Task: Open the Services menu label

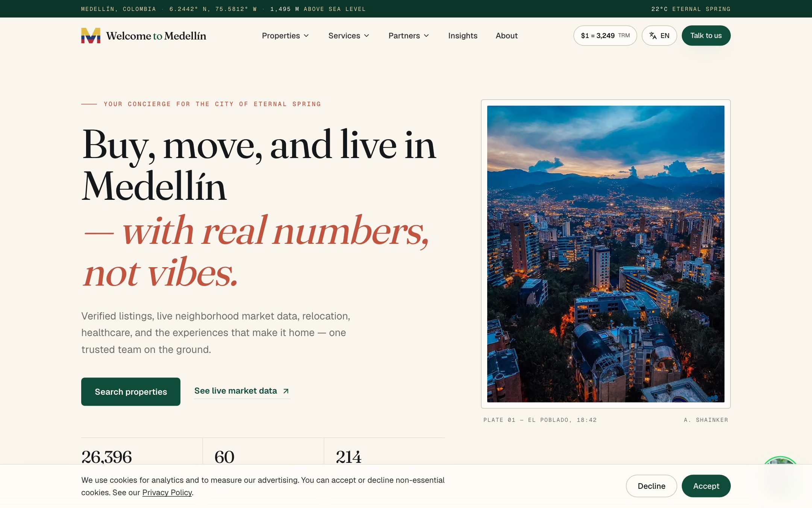Action: pos(344,36)
